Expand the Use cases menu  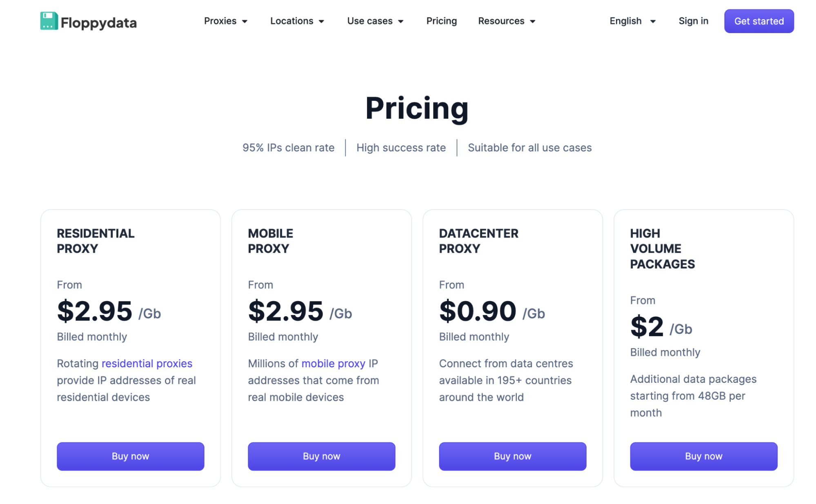(x=375, y=21)
